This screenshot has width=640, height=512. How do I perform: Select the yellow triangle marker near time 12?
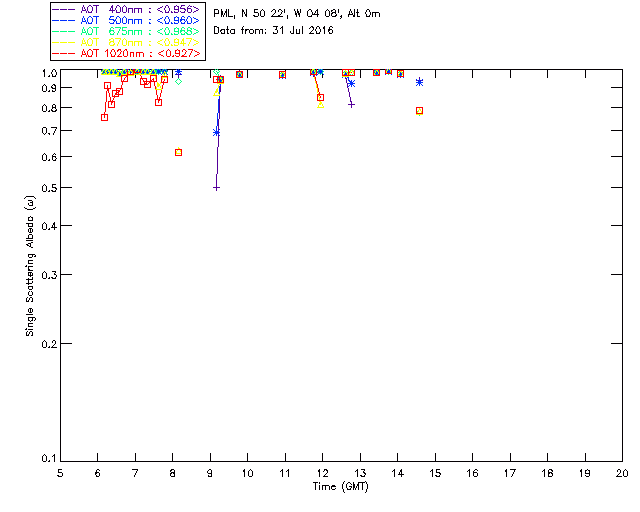[x=320, y=104]
